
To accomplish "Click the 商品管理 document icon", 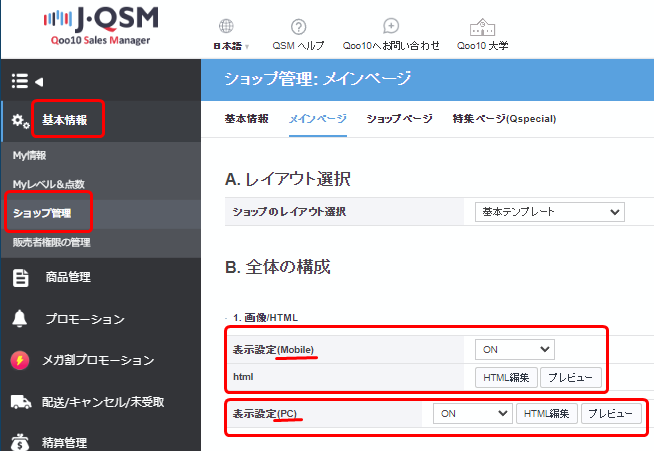I will click(20, 278).
